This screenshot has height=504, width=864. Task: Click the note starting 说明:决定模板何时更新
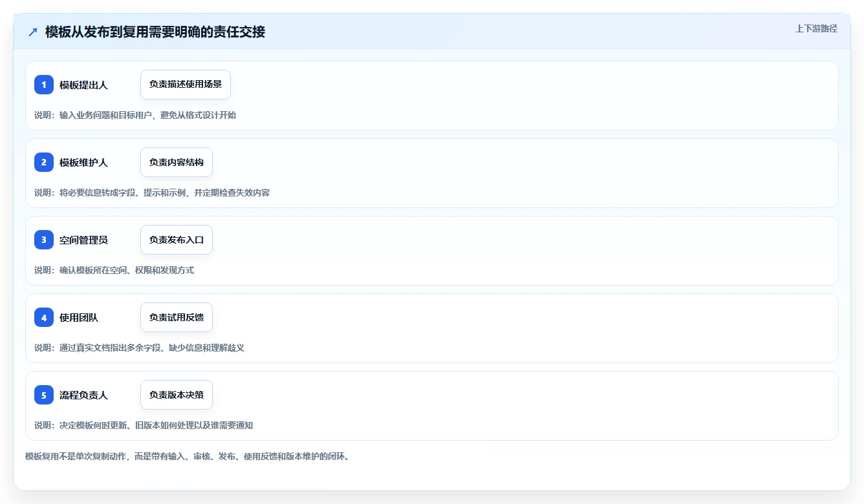(144, 425)
